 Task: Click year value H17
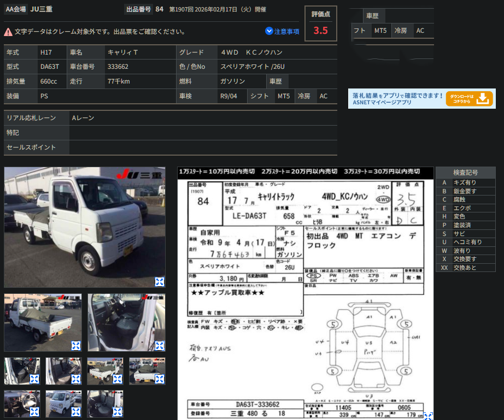[x=46, y=52]
